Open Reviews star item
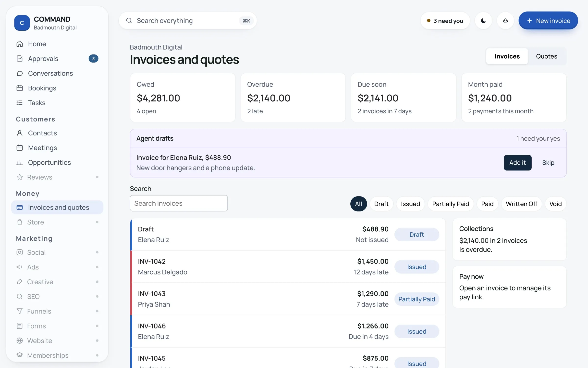This screenshot has width=588, height=368. [57, 177]
